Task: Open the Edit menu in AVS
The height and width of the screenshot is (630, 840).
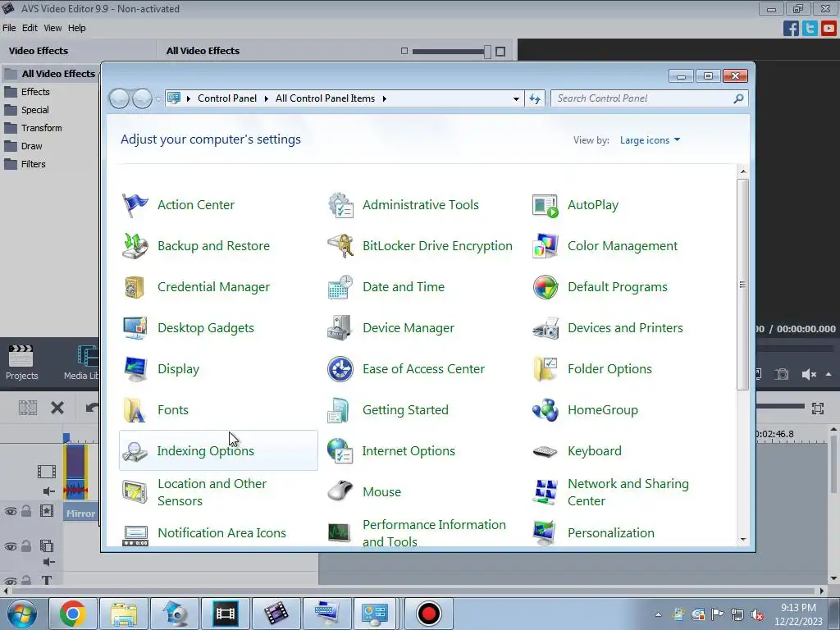Action: (x=30, y=28)
